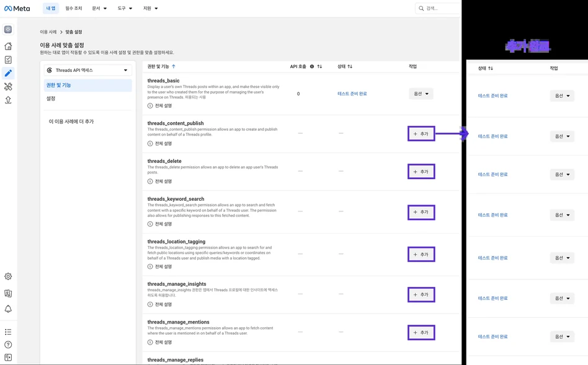Click the API call count 0 for threads_basic

(x=298, y=94)
